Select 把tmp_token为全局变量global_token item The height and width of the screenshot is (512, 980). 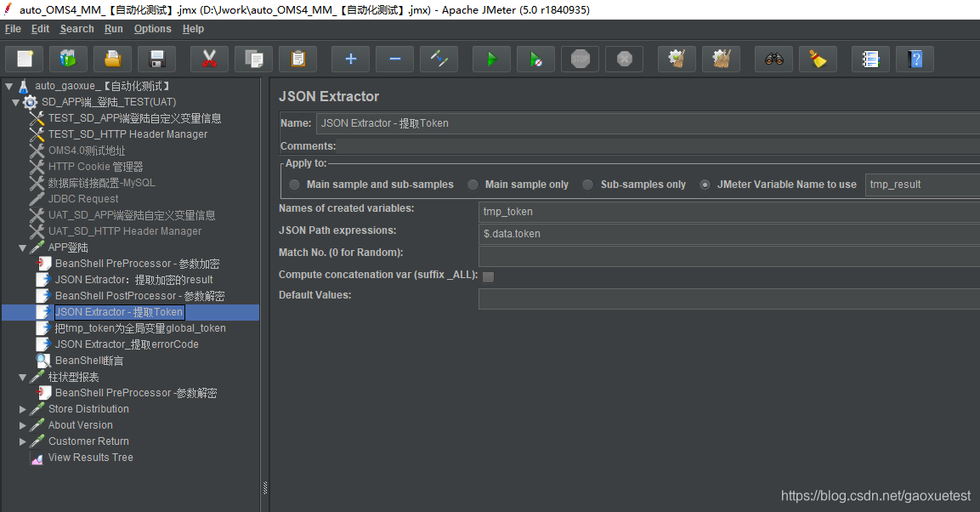tap(140, 328)
